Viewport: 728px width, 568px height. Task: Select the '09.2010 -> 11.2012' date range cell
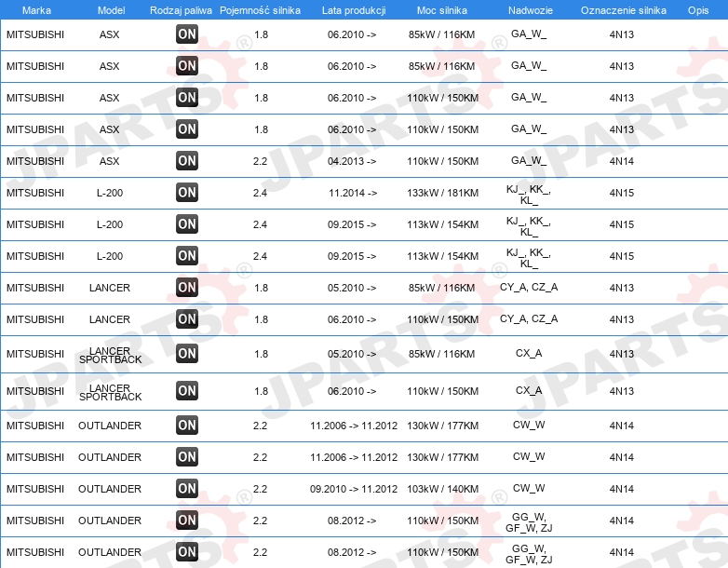pos(354,489)
